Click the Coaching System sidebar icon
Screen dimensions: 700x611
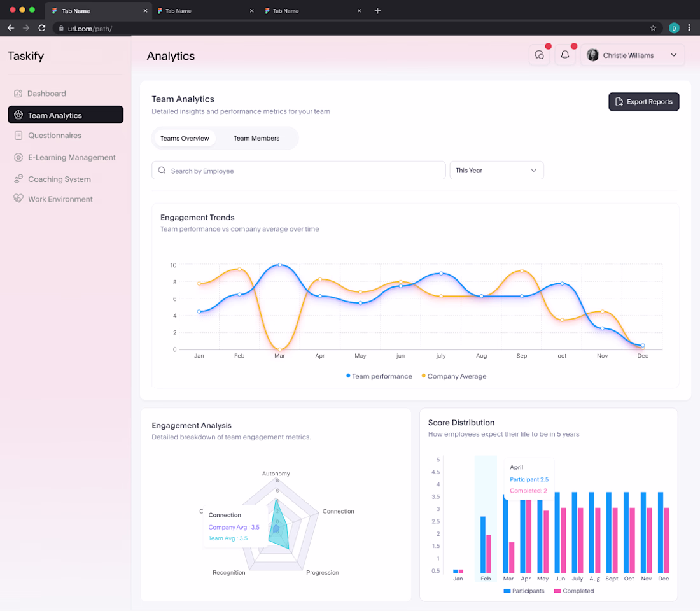click(18, 179)
